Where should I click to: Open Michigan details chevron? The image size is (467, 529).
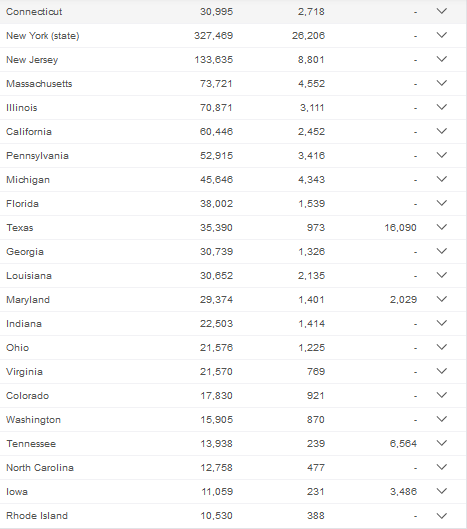442,179
